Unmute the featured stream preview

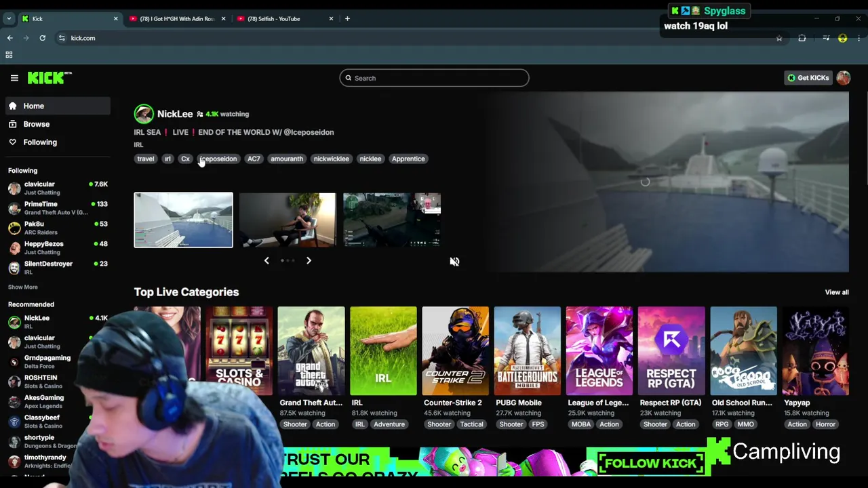click(x=454, y=262)
